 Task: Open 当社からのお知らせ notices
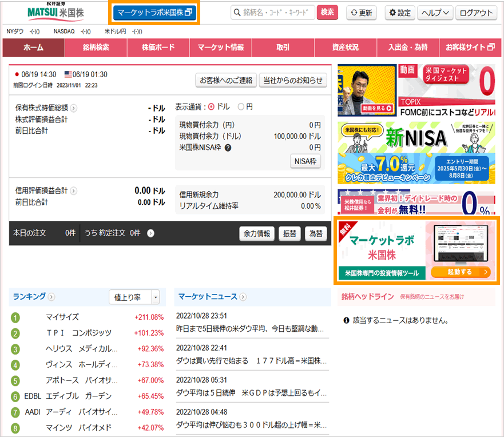(293, 80)
